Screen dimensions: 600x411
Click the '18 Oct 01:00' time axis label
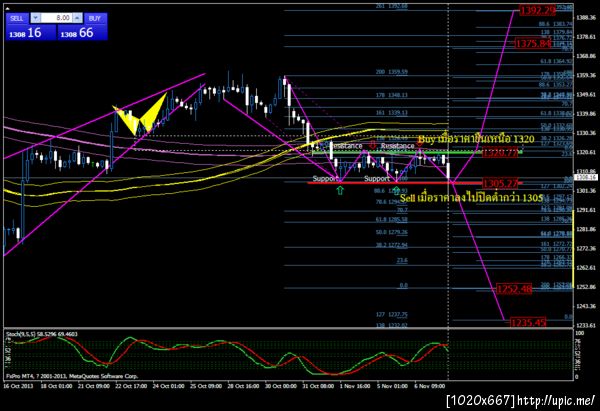(56, 386)
